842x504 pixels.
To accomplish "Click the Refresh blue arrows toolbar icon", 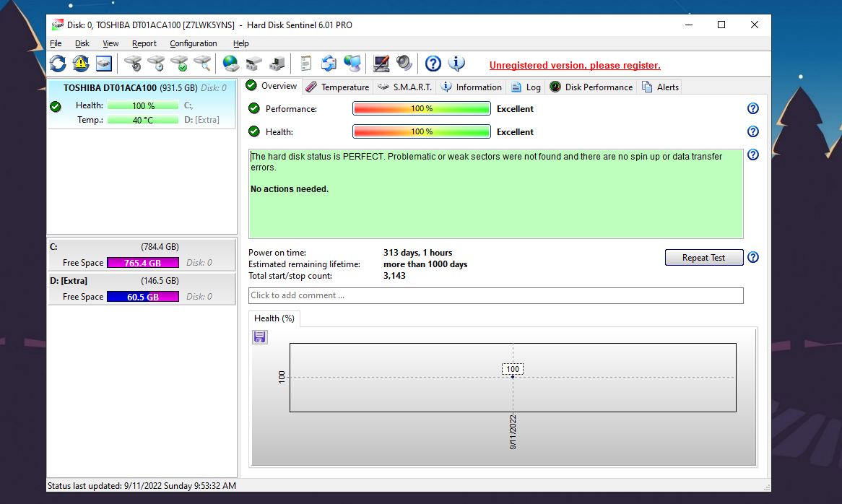I will pyautogui.click(x=58, y=64).
